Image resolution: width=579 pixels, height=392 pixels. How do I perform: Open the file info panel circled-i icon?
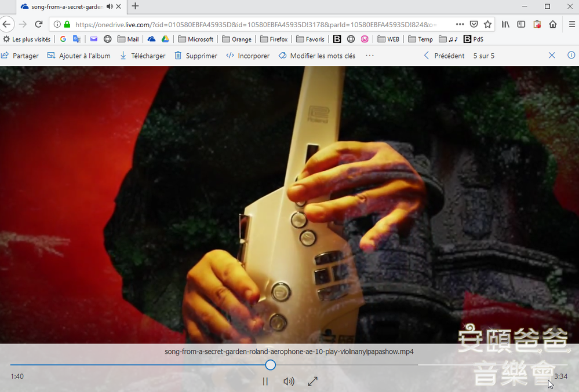(x=571, y=55)
